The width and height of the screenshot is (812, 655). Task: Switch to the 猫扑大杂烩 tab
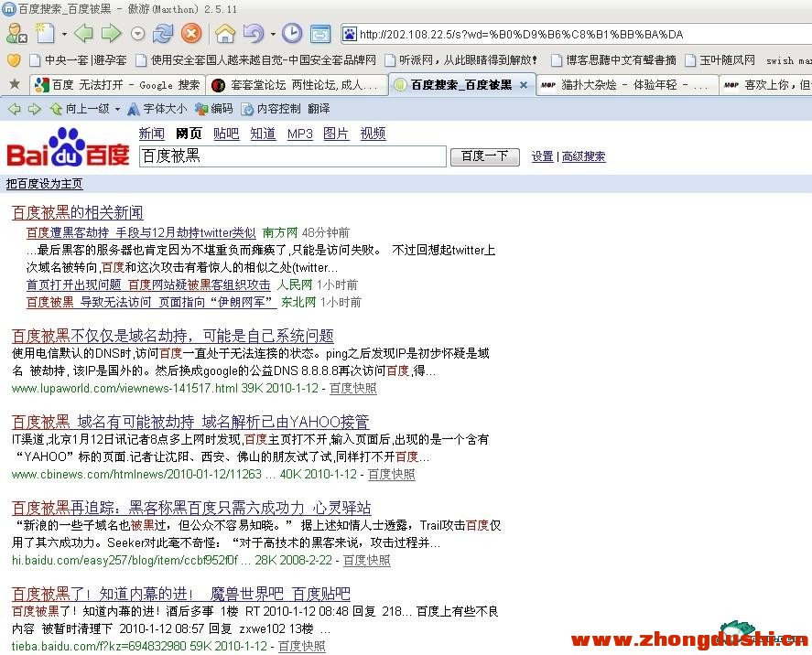[626, 85]
